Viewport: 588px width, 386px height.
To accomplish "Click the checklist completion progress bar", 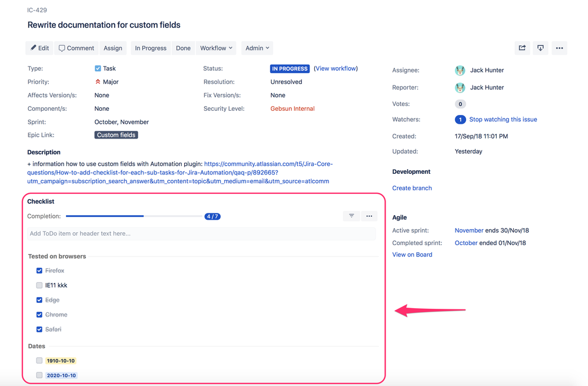I will [x=134, y=216].
